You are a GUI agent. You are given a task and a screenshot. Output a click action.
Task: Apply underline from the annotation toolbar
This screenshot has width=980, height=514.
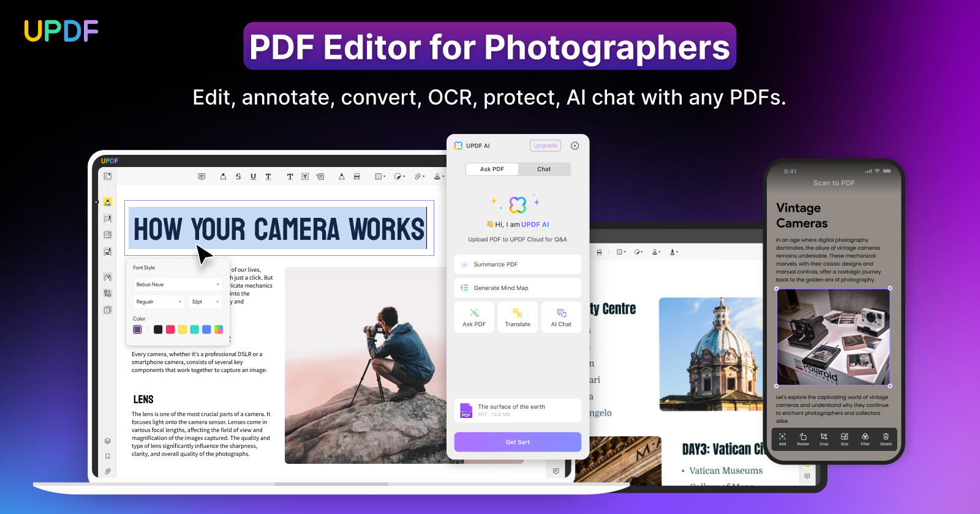coord(253,176)
